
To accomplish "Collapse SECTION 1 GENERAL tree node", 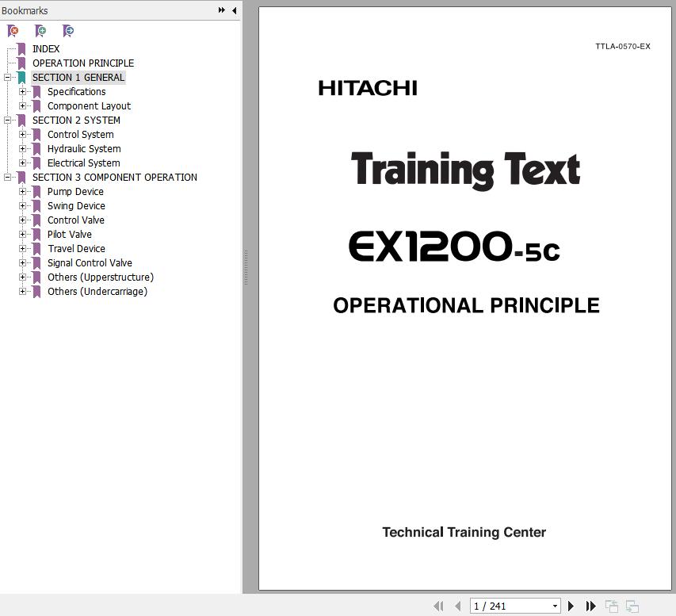I will [7, 78].
